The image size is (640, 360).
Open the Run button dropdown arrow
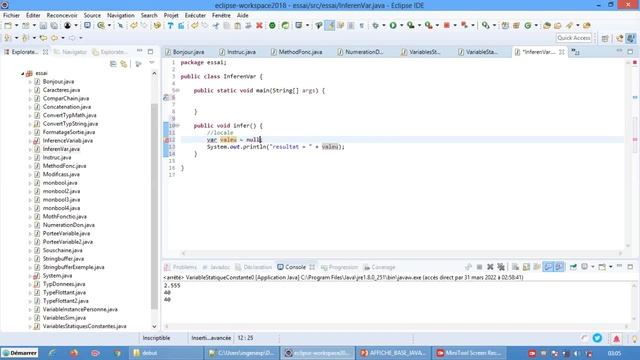pos(401,26)
